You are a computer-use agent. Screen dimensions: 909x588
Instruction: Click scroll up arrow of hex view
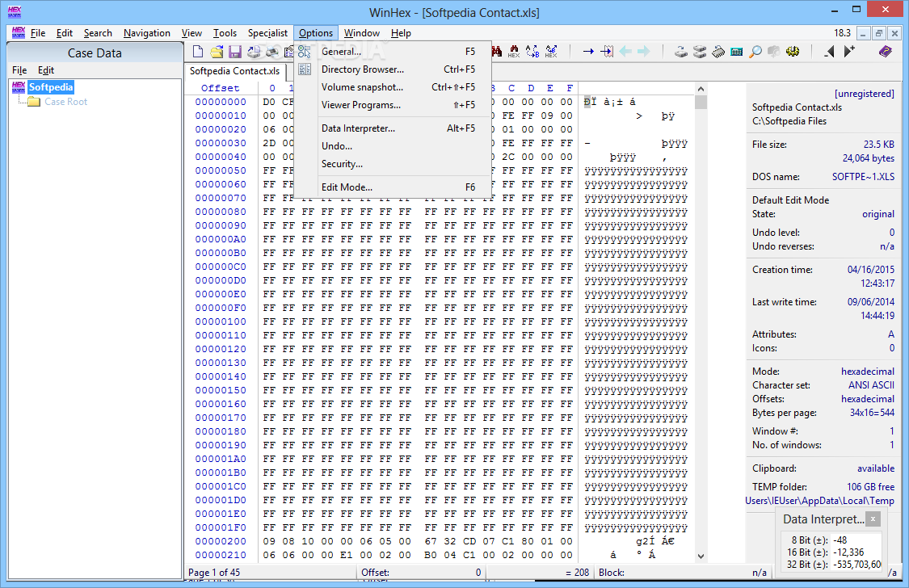[x=701, y=89]
